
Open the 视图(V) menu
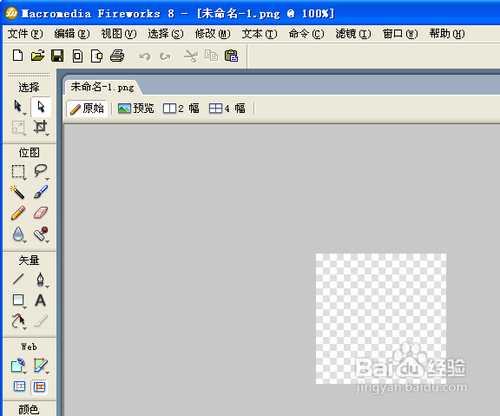point(119,34)
